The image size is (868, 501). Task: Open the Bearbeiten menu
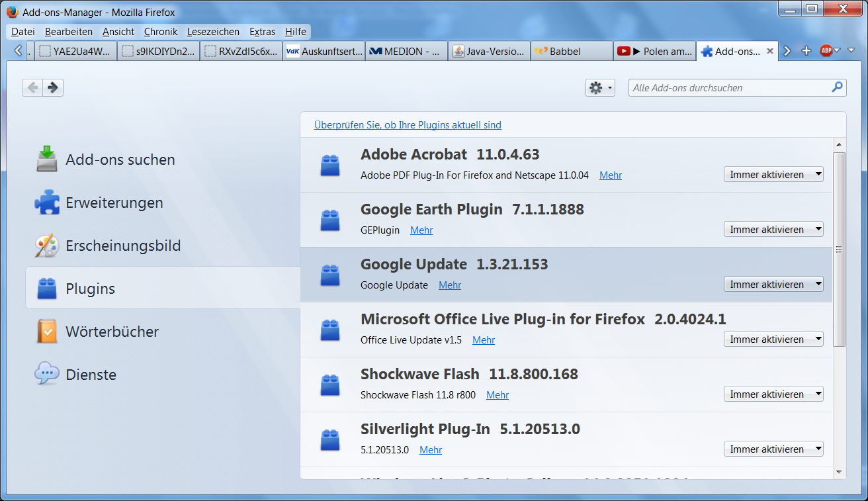[69, 31]
